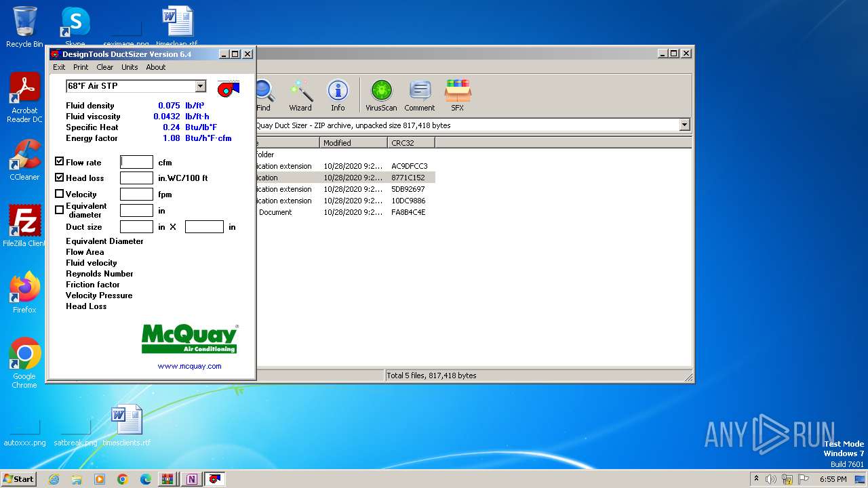Image resolution: width=868 pixels, height=488 pixels.
Task: Click the Duct size height field
Action: [x=204, y=227]
